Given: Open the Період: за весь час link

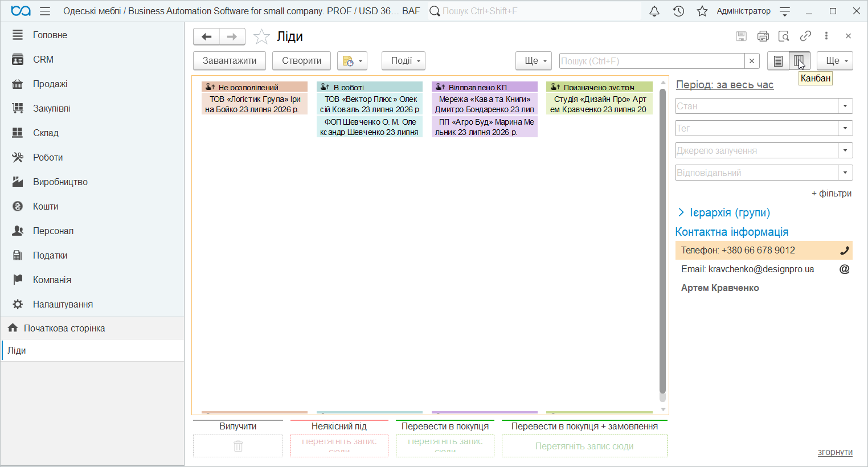Looking at the screenshot, I should click(724, 85).
